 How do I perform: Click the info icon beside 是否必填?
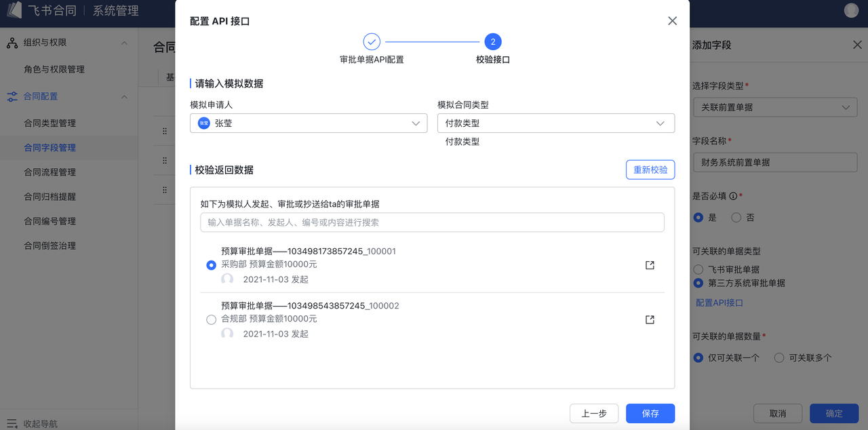point(733,196)
